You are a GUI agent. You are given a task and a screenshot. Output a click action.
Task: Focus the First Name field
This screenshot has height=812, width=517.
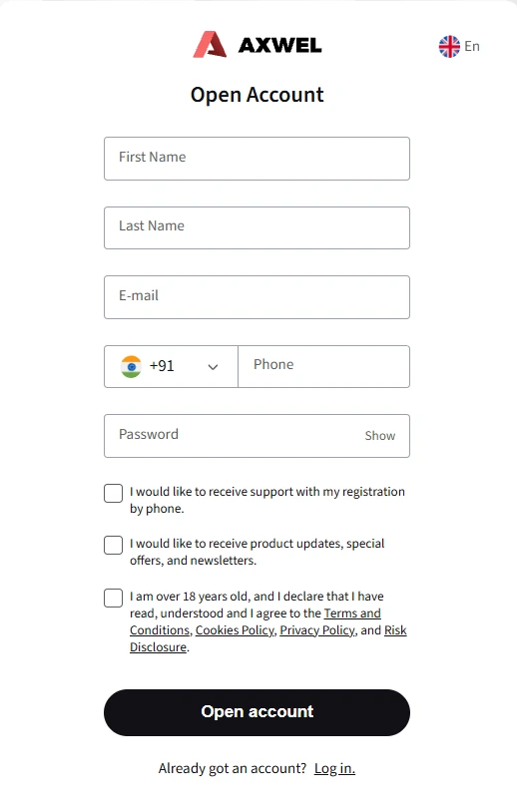click(x=257, y=159)
